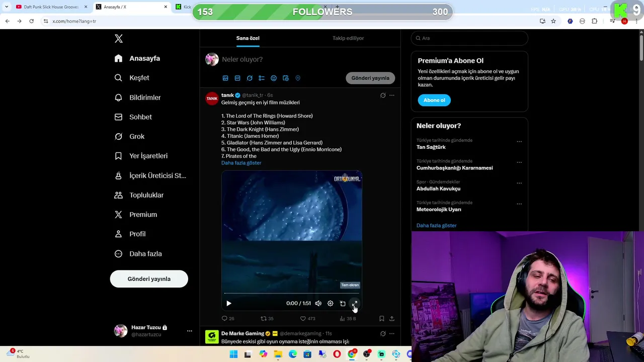Open Topluluklar communities
Viewport: 644px width, 362px height.
tap(139, 195)
